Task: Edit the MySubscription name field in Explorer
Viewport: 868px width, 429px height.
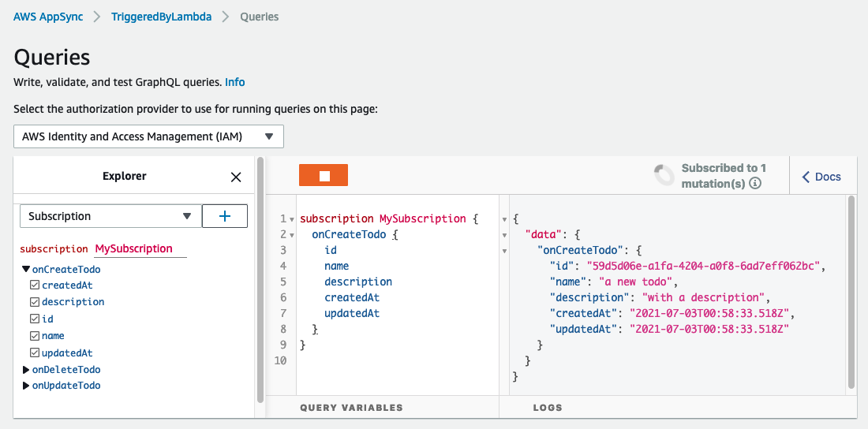Action: (x=140, y=248)
